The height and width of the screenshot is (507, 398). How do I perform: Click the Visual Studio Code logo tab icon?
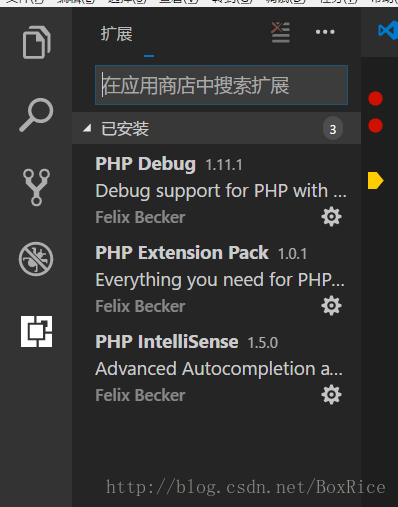point(388,31)
